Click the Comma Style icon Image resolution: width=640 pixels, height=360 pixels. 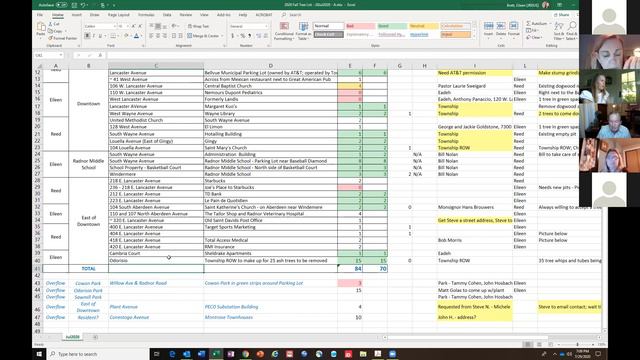pos(249,36)
